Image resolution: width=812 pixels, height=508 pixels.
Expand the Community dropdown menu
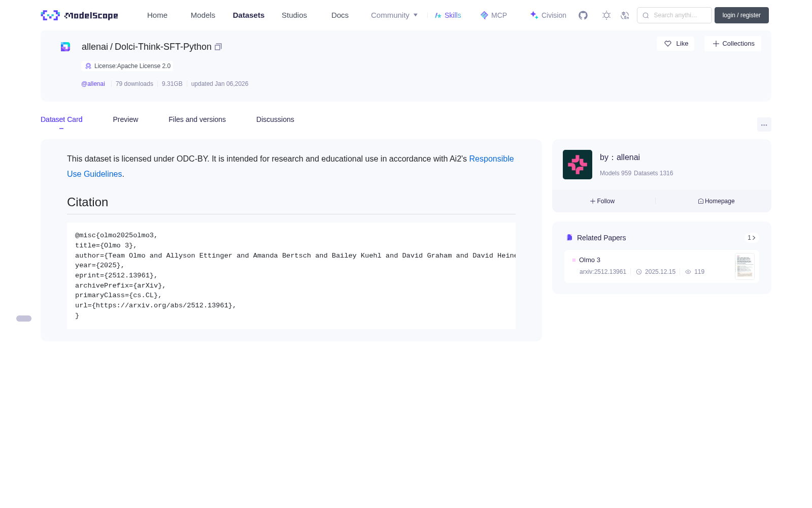pyautogui.click(x=394, y=15)
